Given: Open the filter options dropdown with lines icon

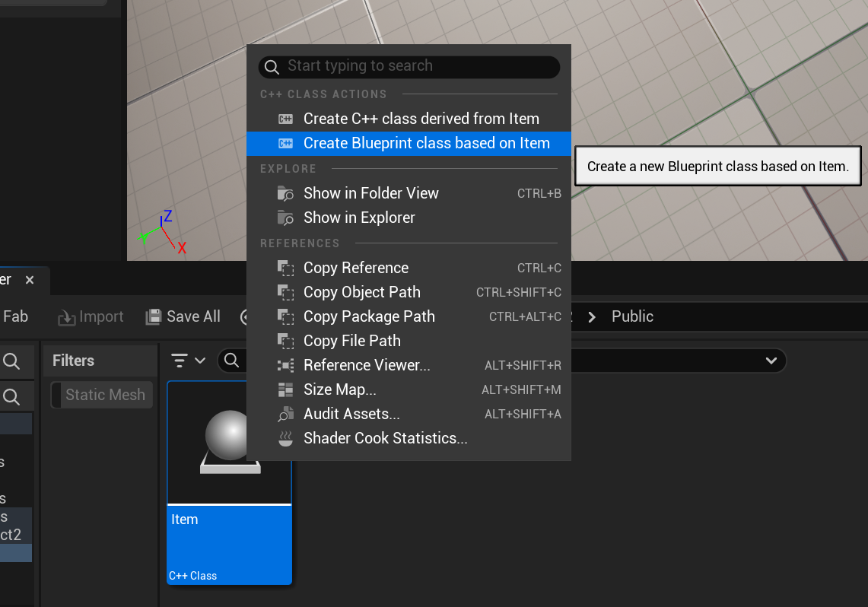Looking at the screenshot, I should coord(188,361).
